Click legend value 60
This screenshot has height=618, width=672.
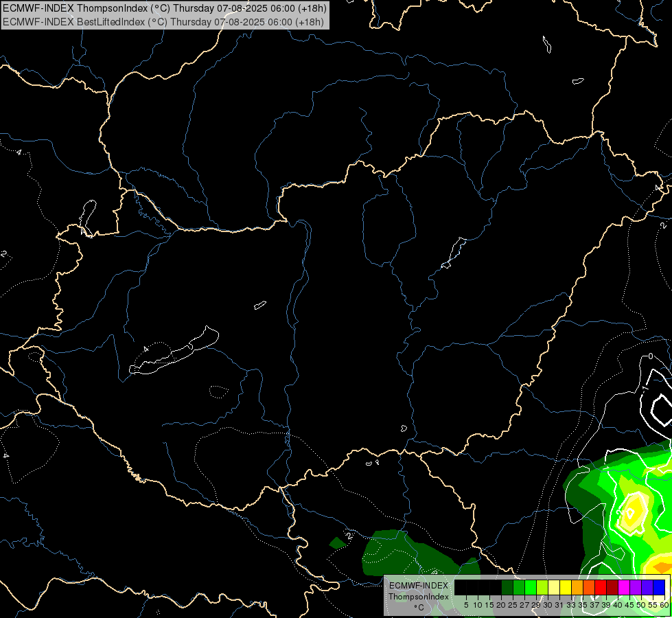(664, 605)
